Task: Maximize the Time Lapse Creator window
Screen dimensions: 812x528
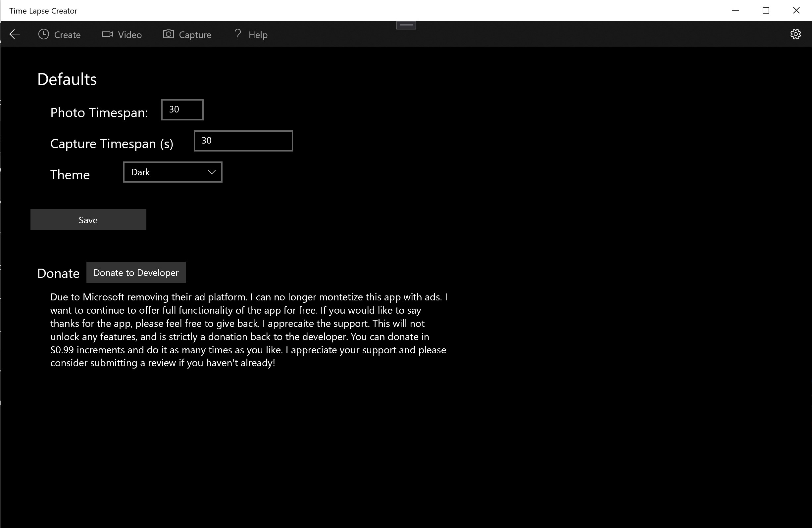Action: pos(766,11)
